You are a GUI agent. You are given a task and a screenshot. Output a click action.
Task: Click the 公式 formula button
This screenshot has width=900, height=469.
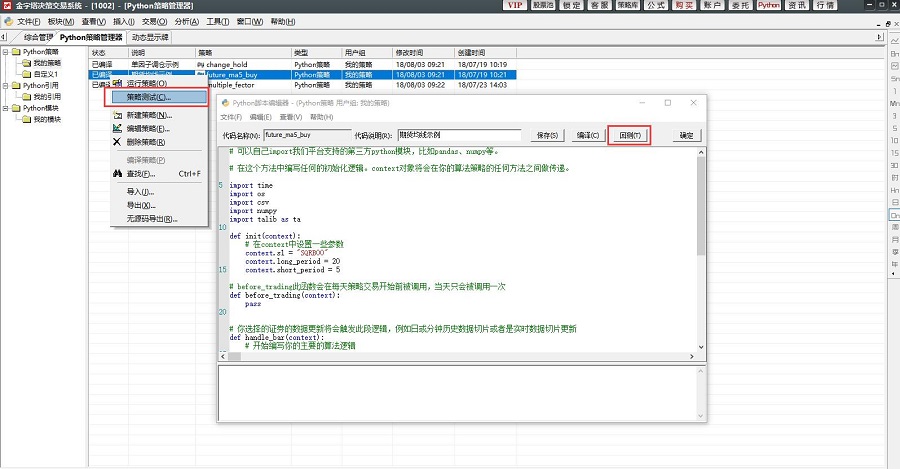(x=656, y=5)
